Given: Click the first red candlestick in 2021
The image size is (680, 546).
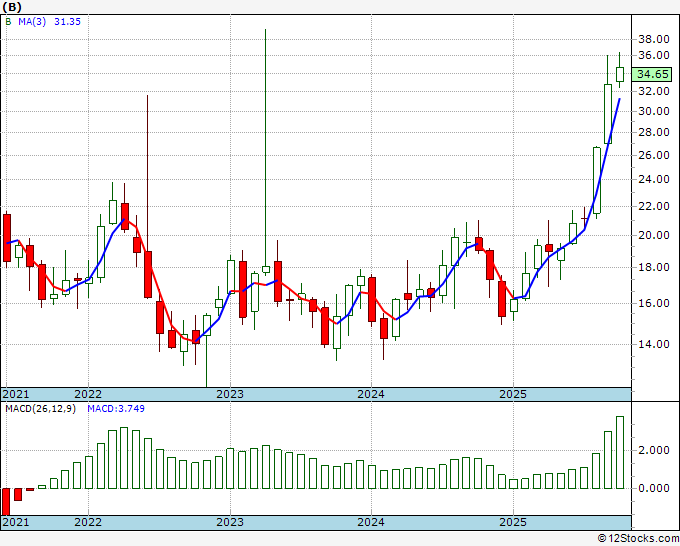Looking at the screenshot, I should 7,237.
